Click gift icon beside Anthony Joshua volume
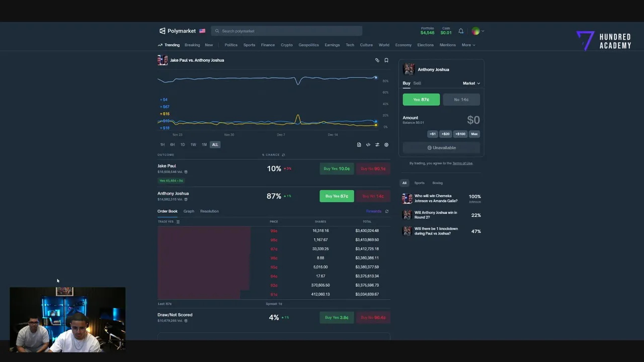Screen dimensions: 644x362 point(186,200)
